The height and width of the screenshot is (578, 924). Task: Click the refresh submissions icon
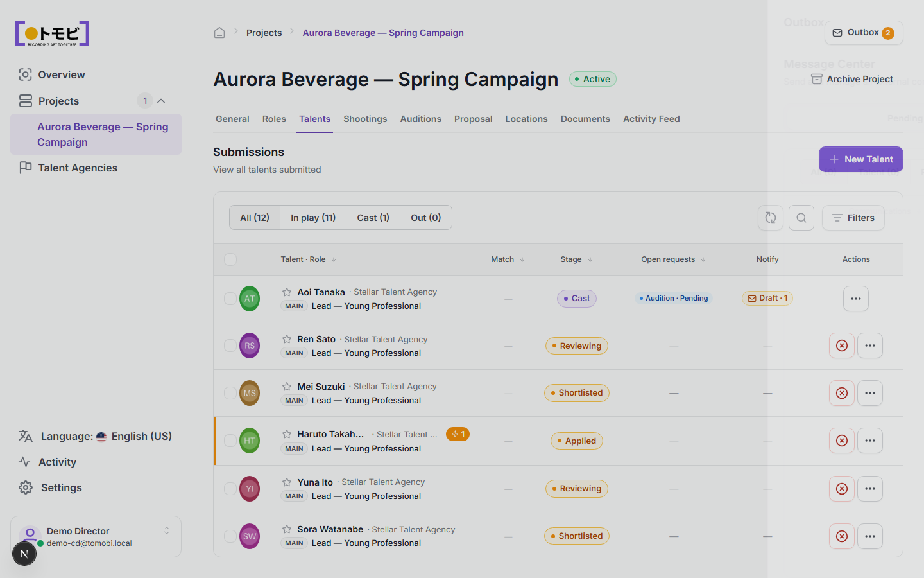(x=771, y=218)
